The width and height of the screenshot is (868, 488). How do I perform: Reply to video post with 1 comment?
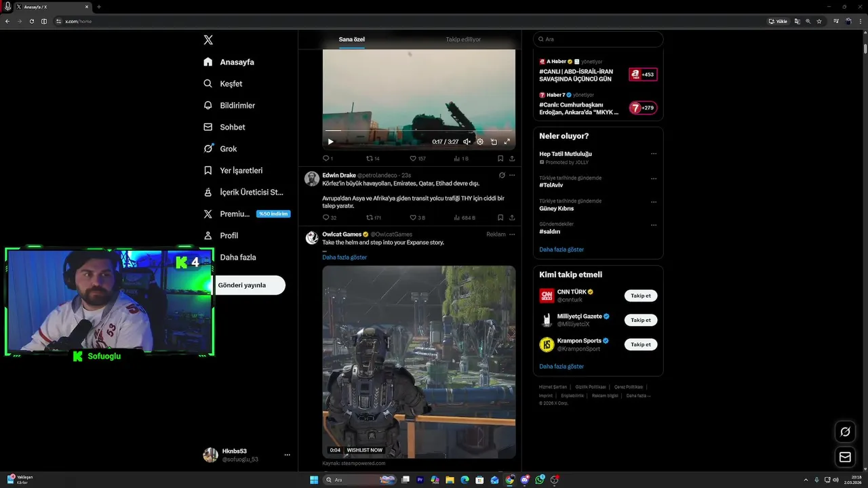[x=328, y=159]
